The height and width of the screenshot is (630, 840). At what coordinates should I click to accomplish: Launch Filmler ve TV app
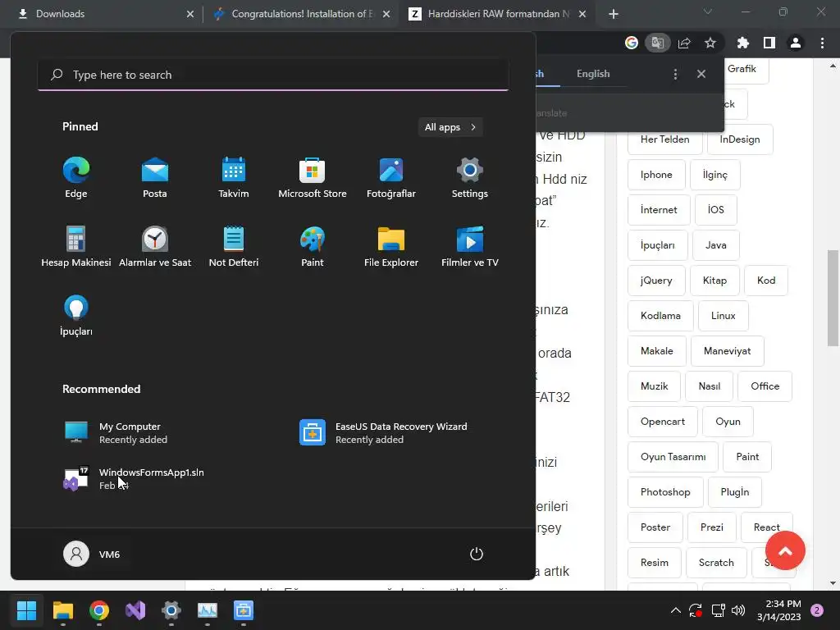coord(470,246)
